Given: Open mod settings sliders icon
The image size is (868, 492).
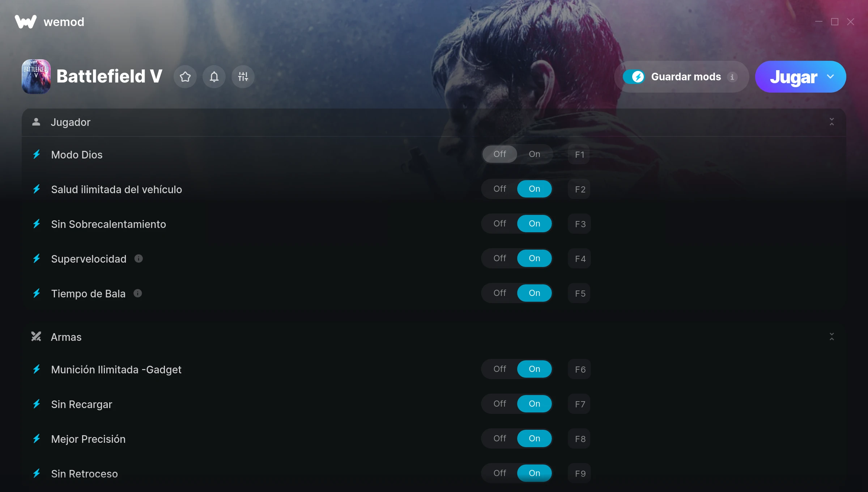Looking at the screenshot, I should (243, 77).
